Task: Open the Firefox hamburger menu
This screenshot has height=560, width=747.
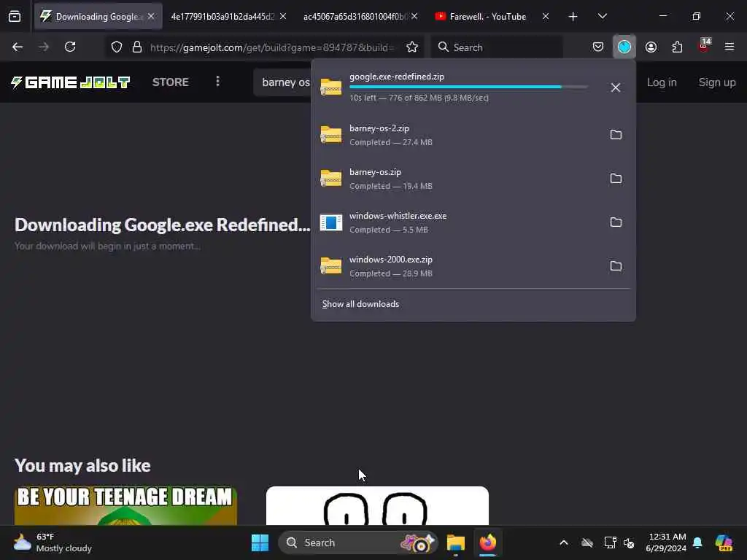Action: (x=729, y=47)
